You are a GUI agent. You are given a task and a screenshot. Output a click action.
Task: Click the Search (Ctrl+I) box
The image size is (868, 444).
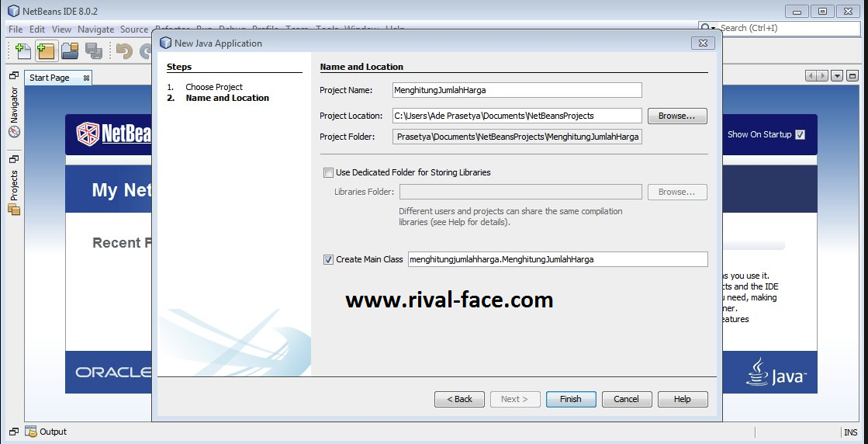(780, 28)
